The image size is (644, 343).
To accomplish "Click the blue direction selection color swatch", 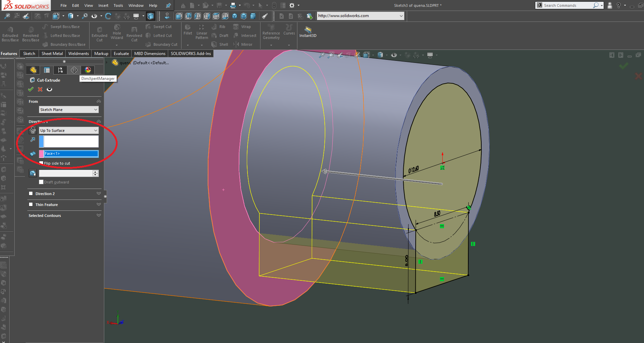I will [x=41, y=141].
